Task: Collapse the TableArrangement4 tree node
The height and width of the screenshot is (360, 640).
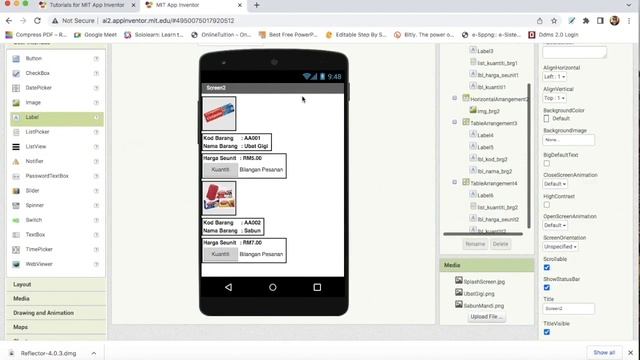Action: pyautogui.click(x=454, y=182)
